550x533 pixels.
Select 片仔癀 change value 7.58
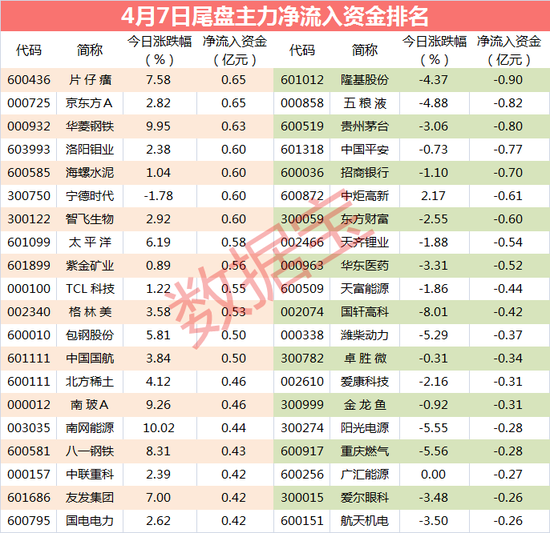[x=158, y=80]
